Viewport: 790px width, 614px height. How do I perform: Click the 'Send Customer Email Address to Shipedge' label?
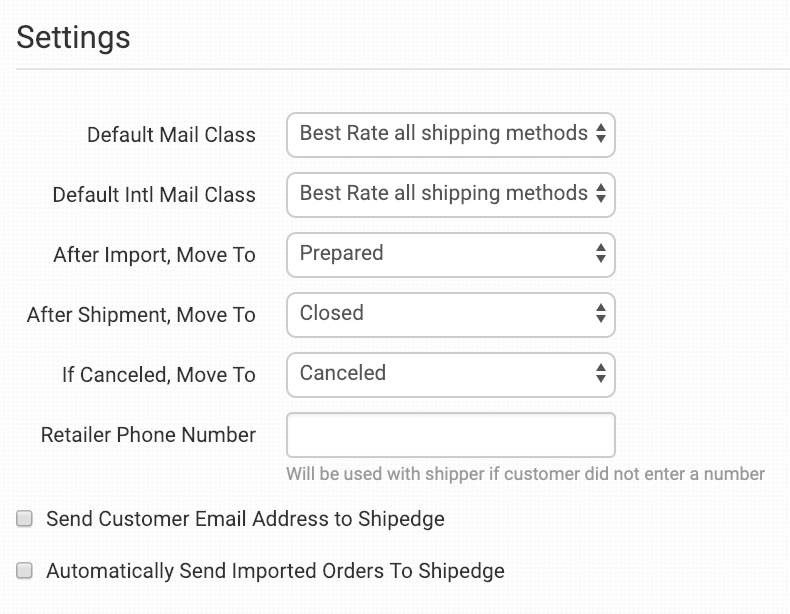coord(245,519)
